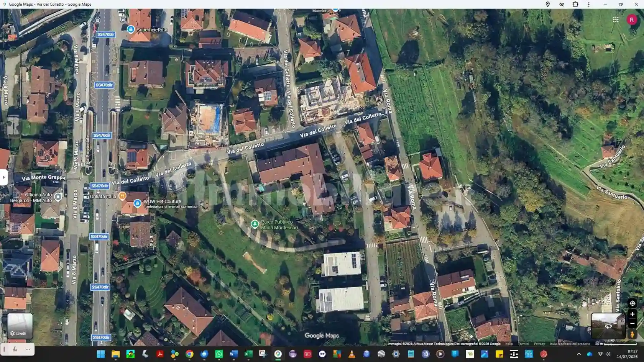This screenshot has width=644, height=362.
Task: Show hidden system tray icons
Action: [x=579, y=354]
